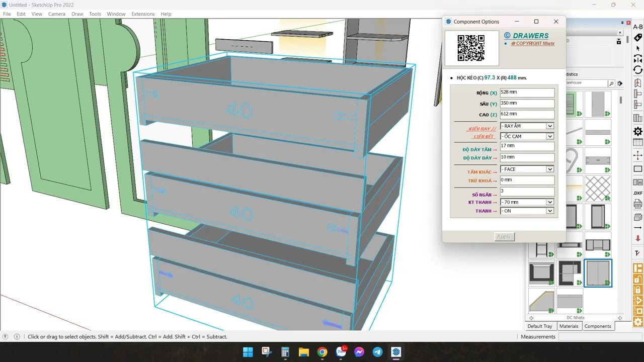Click the Components details arrow next to search
Viewport: 644px width, 362px height.
pos(620,83)
